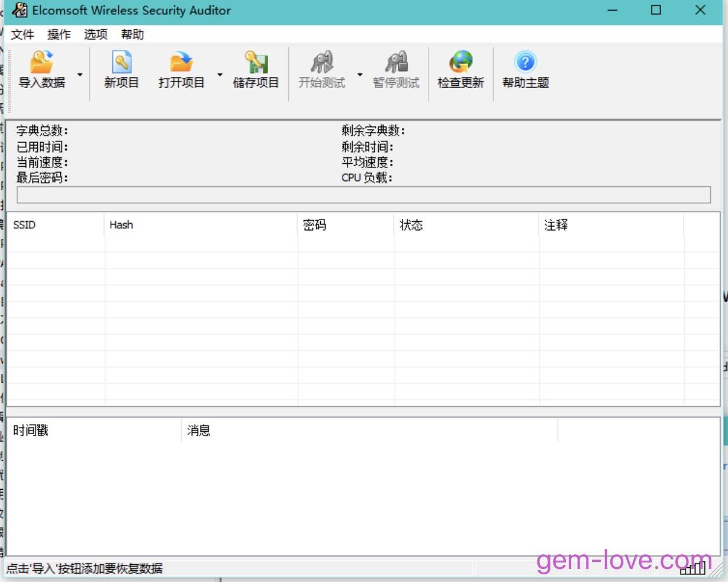728x582 pixels.
Task: Click the 时间戳 log column header
Action: coord(94,431)
